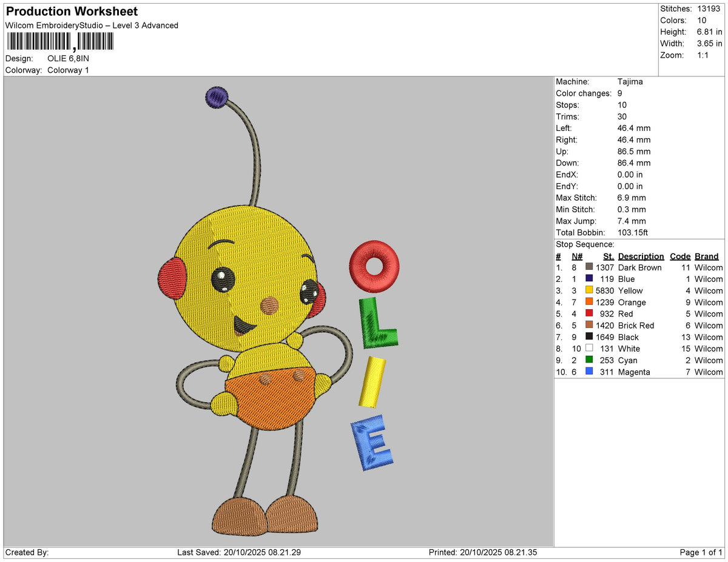This screenshot has width=728, height=562.
Task: Click 'Wilcom EmbroideryStudio – Level 3 Advanced' text
Action: (92, 25)
